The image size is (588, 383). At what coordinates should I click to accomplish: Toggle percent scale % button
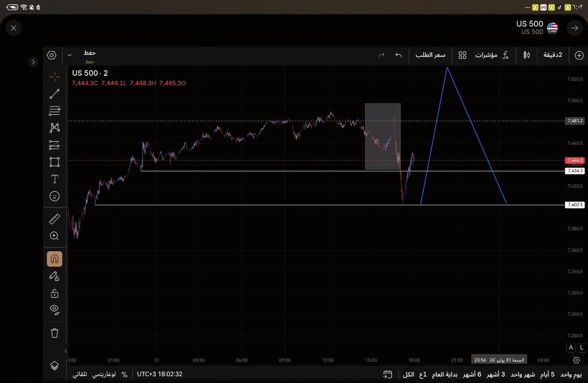pos(124,374)
